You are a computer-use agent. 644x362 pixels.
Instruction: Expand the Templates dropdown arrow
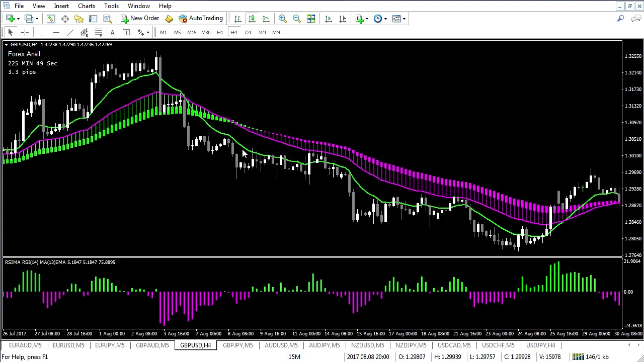click(x=404, y=19)
